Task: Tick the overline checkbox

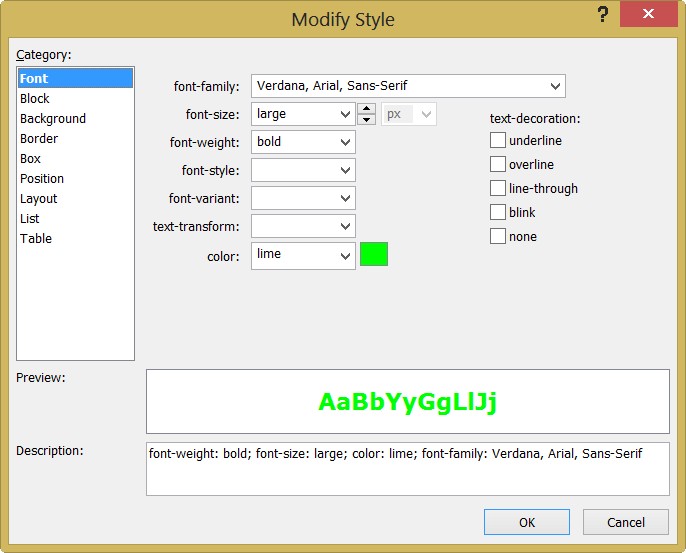Action: (x=498, y=164)
